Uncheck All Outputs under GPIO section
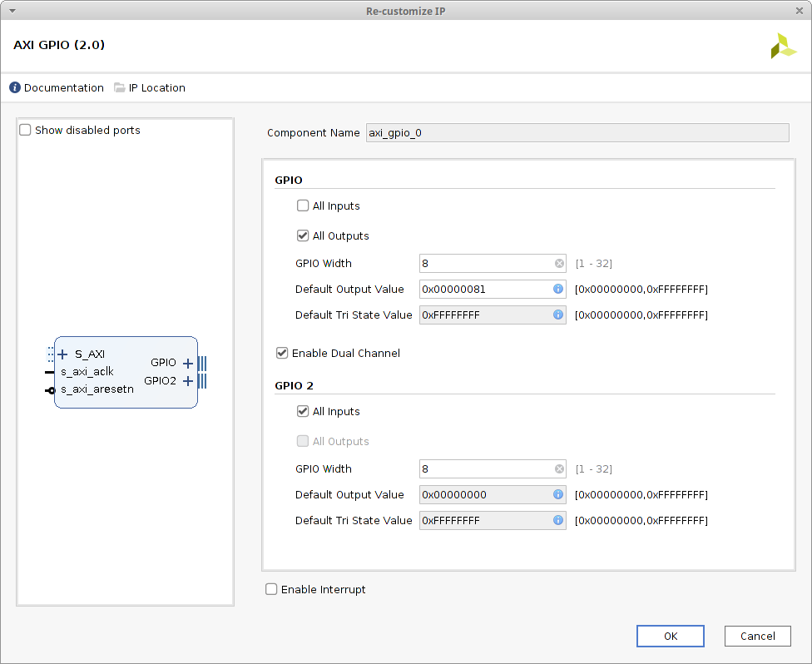 (303, 236)
